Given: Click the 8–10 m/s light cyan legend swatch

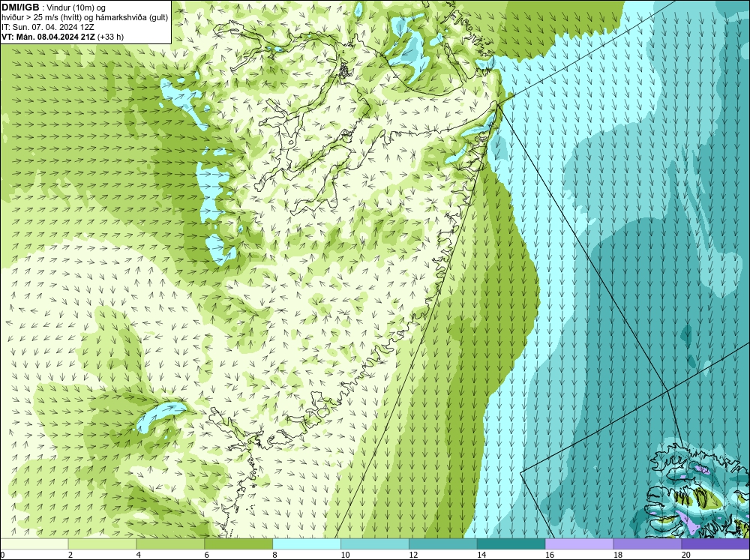Looking at the screenshot, I should [307, 544].
